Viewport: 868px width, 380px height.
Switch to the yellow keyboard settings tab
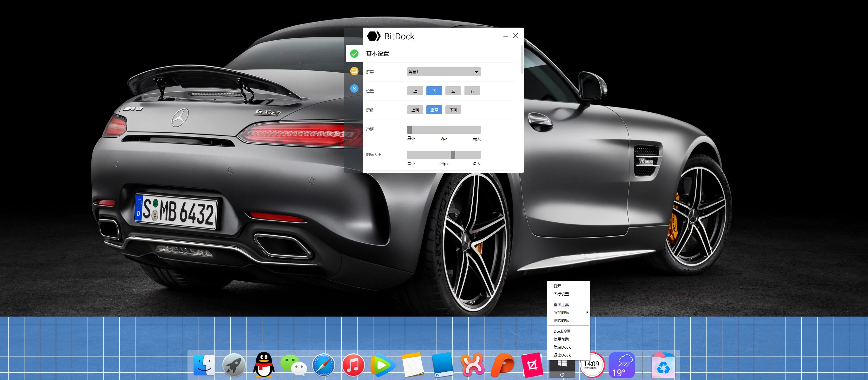pos(354,71)
